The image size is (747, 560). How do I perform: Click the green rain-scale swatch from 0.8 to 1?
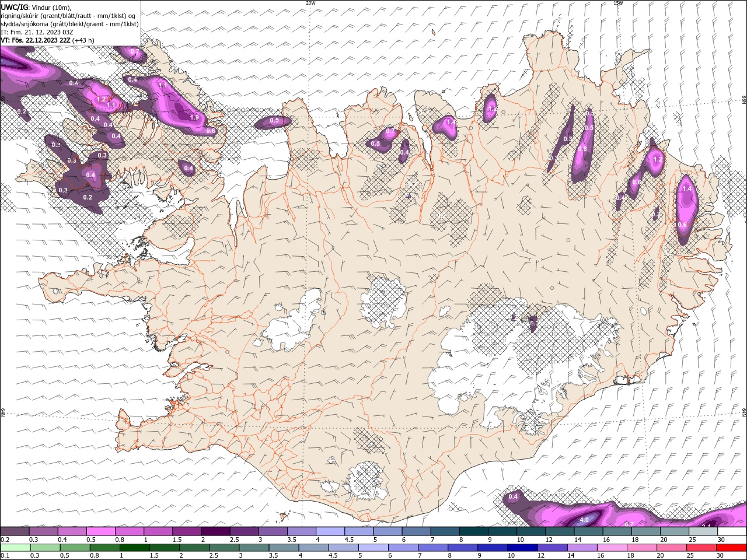(104, 548)
